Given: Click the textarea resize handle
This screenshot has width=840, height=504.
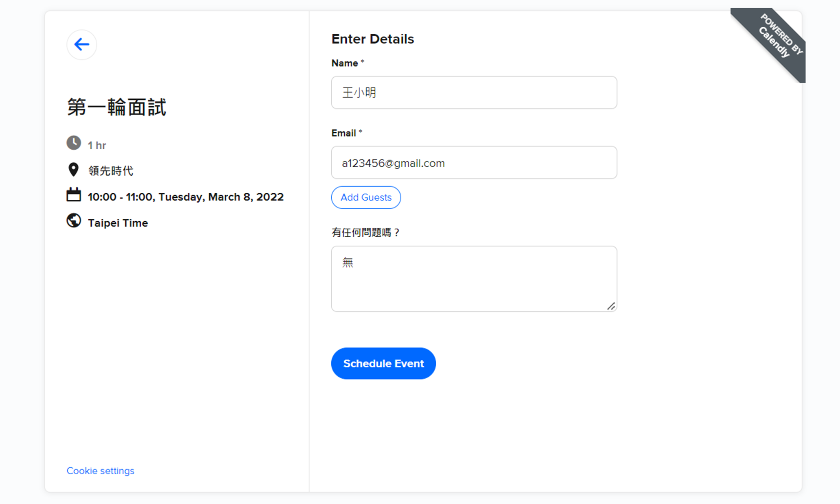Looking at the screenshot, I should click(x=610, y=306).
